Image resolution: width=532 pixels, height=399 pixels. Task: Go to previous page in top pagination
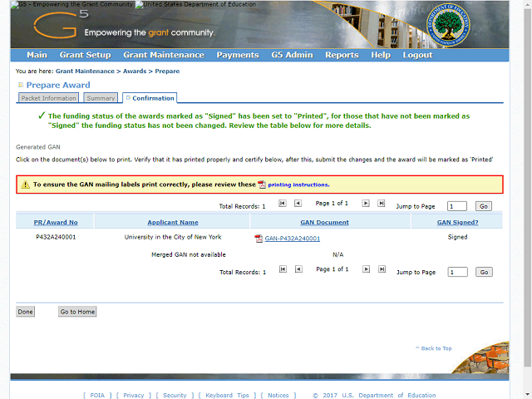pos(298,203)
